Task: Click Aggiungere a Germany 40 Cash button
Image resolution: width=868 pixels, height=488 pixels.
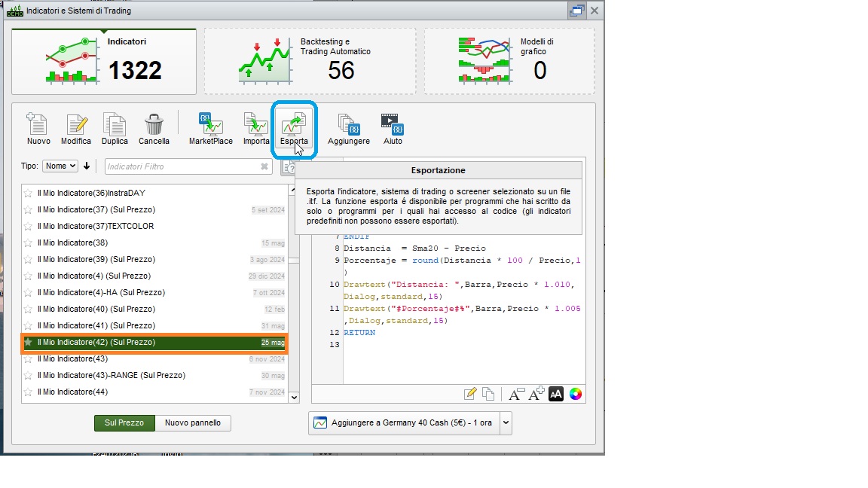Action: (x=403, y=423)
